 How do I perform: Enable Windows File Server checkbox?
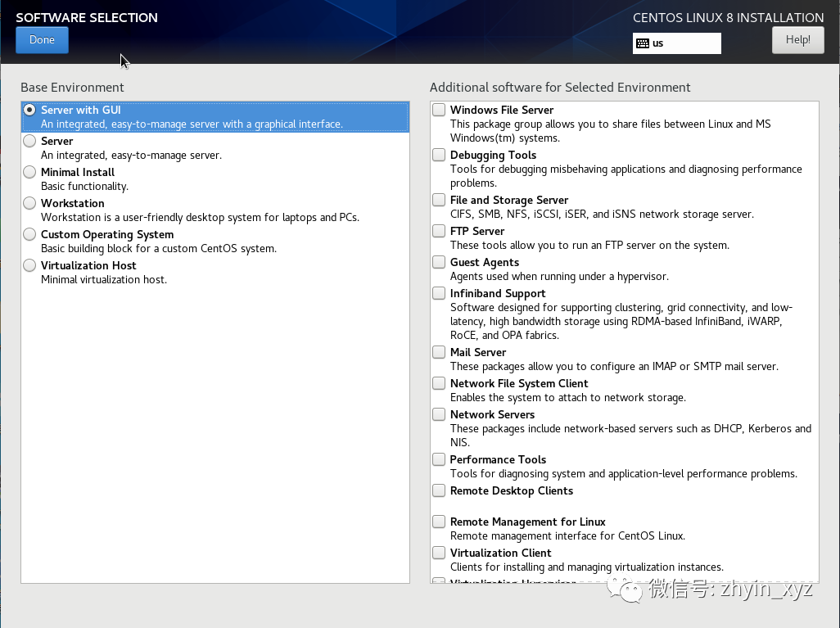pos(439,110)
